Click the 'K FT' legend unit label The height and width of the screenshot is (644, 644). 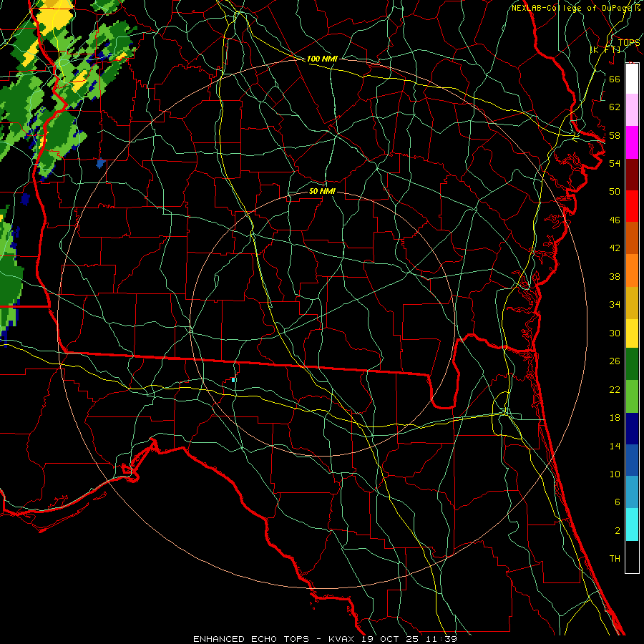click(605, 49)
